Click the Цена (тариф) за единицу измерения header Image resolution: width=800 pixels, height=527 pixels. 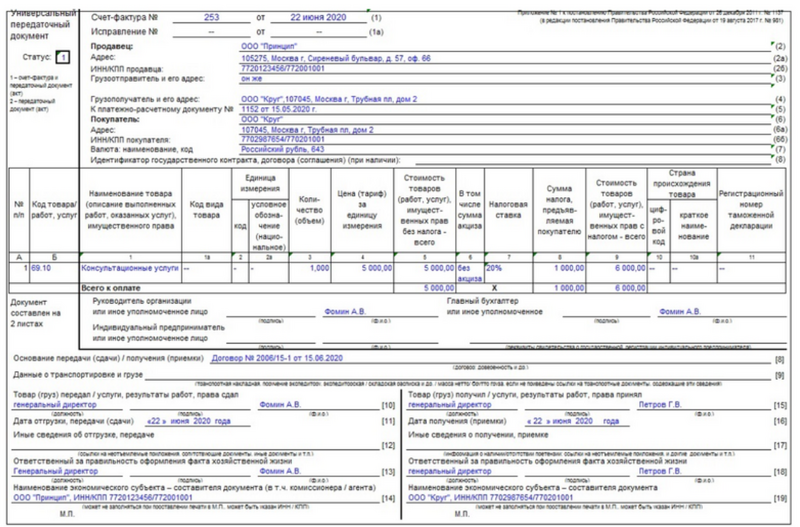(x=362, y=210)
